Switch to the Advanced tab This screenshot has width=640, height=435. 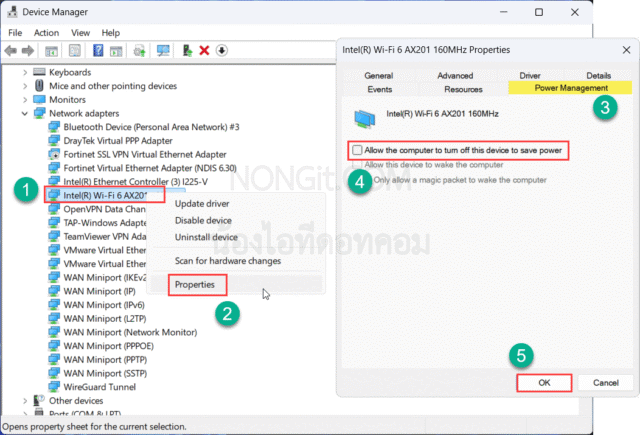click(455, 75)
